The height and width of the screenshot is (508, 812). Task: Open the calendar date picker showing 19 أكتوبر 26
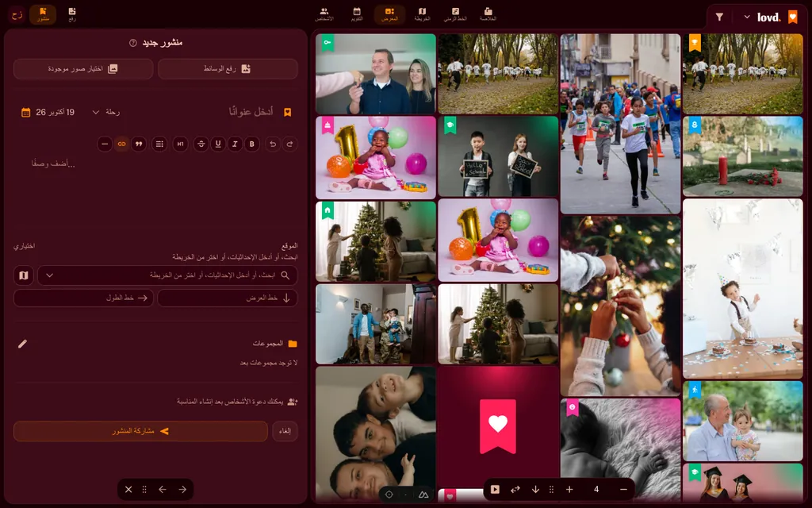click(x=48, y=113)
